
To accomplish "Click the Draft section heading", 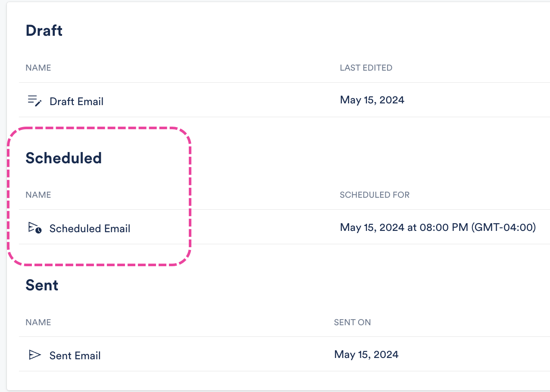I will (44, 31).
